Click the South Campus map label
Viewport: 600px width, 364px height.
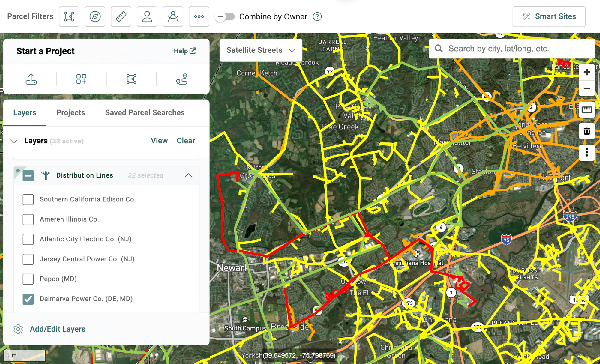pos(245,328)
